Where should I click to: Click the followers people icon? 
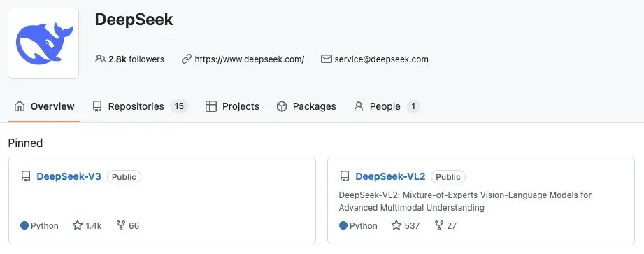[100, 59]
